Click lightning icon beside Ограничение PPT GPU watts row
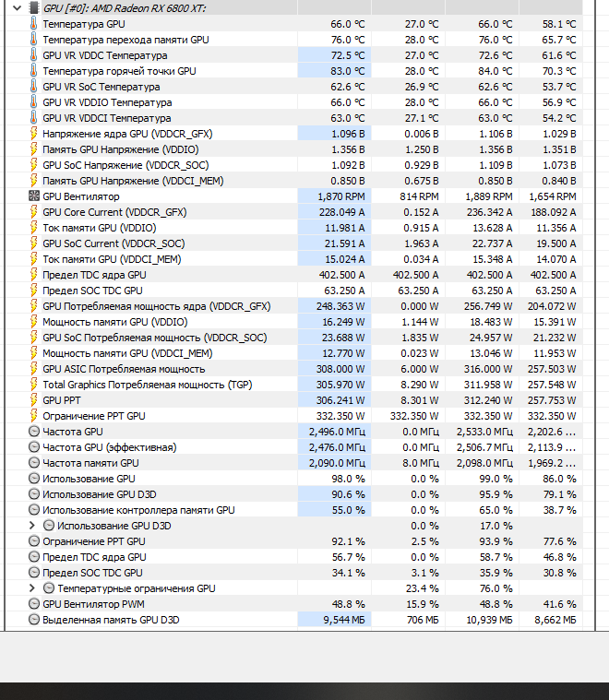Screen dimensions: 609x700 coord(33,416)
